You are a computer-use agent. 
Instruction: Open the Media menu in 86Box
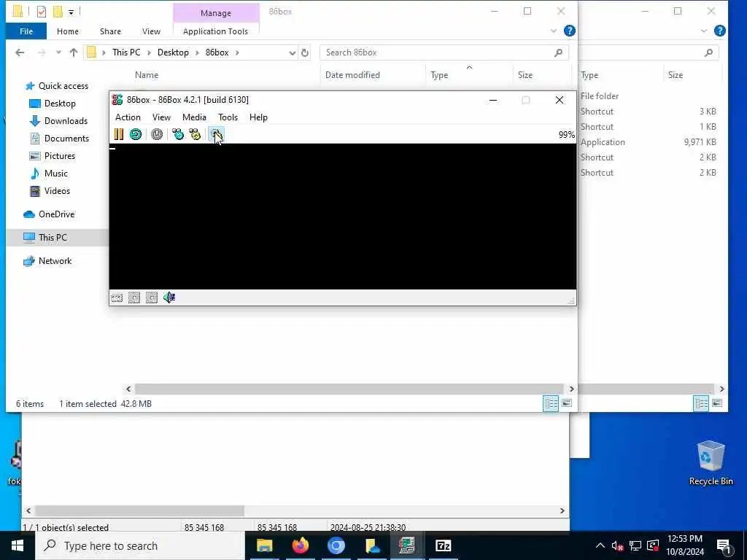click(x=194, y=117)
